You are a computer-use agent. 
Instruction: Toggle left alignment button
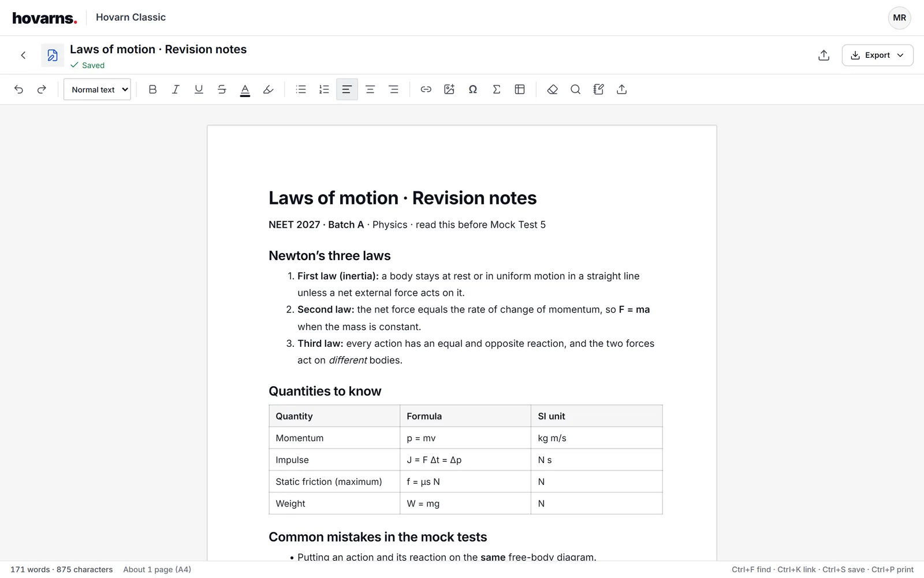pos(347,90)
